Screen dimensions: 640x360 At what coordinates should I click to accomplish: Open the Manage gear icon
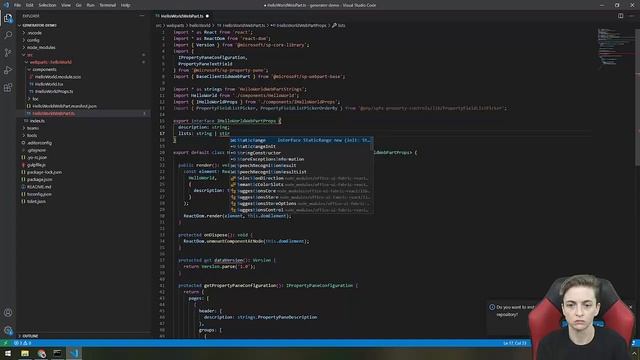click(x=8, y=330)
